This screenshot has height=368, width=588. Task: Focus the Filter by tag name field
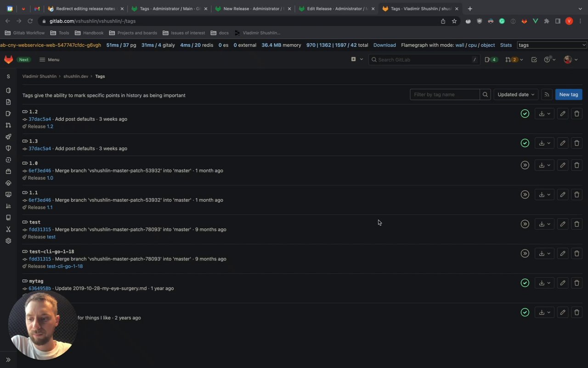click(x=445, y=94)
